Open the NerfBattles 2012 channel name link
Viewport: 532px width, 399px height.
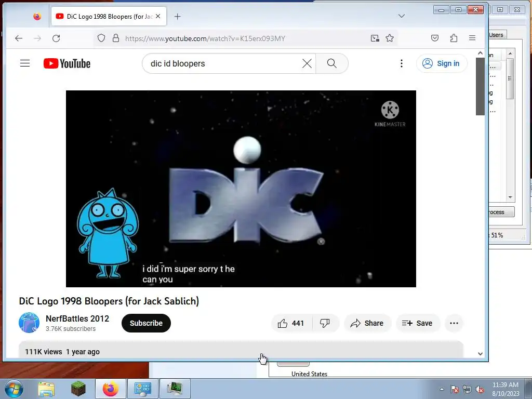point(77,318)
